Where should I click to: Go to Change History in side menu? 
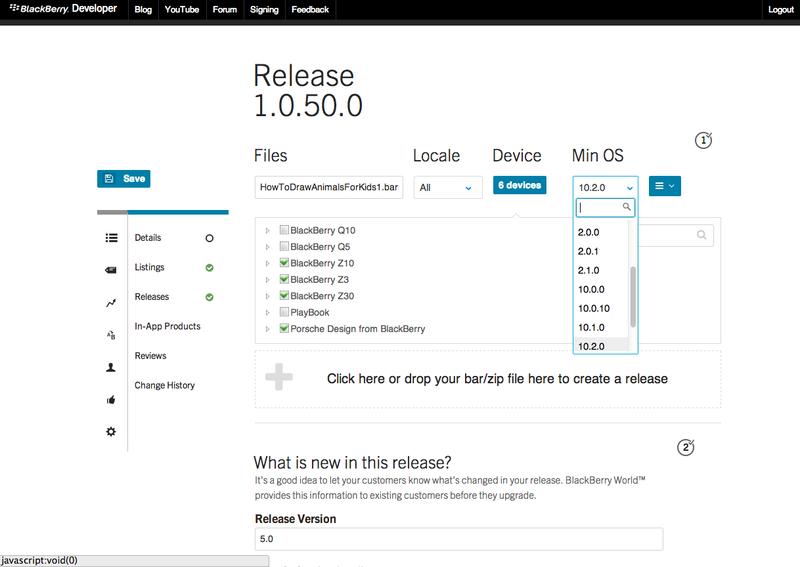pos(164,385)
